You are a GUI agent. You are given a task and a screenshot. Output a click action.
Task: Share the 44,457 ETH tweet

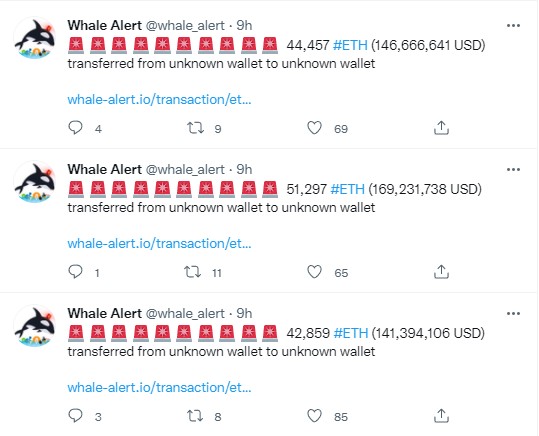[x=441, y=128]
